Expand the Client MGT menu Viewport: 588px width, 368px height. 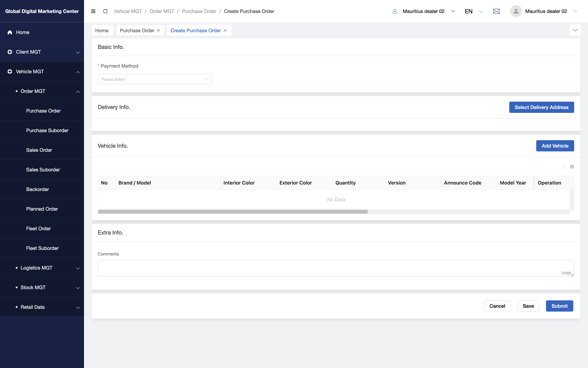pyautogui.click(x=78, y=52)
